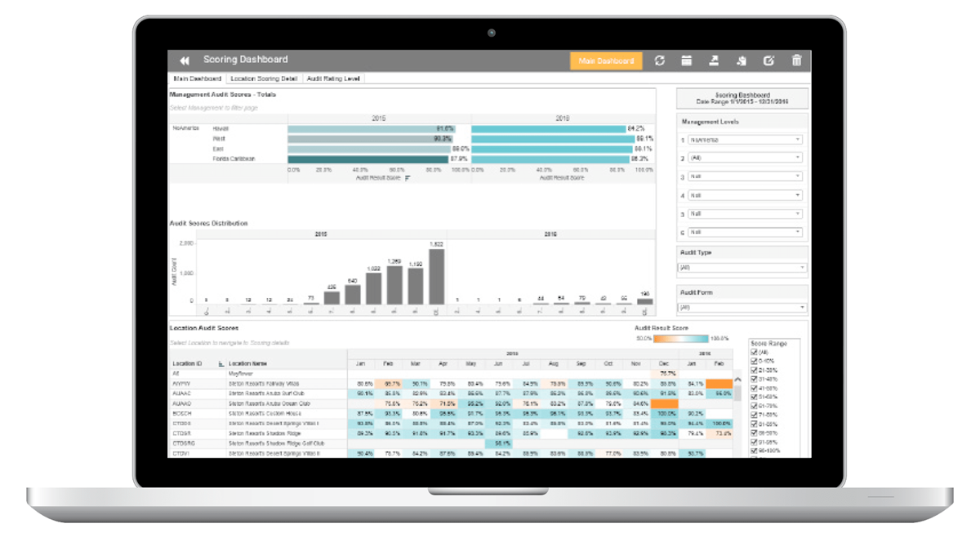Viewport: 980px width, 537px height.
Task: Collapse the toolbar with the rewind icon
Action: 184,60
